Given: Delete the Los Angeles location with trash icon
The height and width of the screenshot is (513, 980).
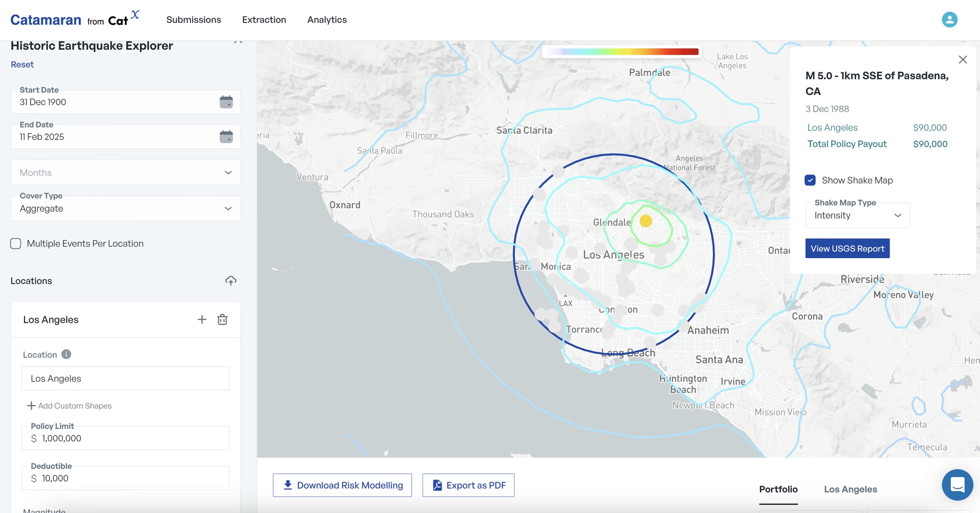Looking at the screenshot, I should [x=223, y=319].
